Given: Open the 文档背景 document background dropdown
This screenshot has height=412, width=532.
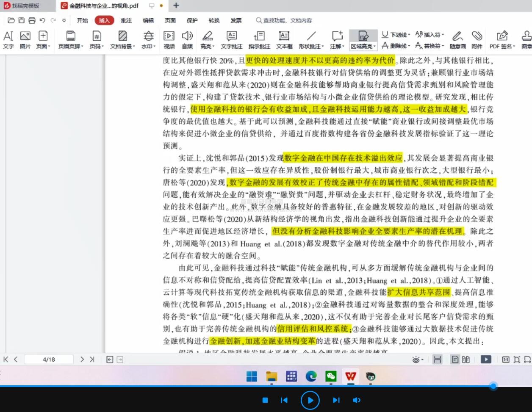Looking at the screenshot, I should tap(122, 40).
